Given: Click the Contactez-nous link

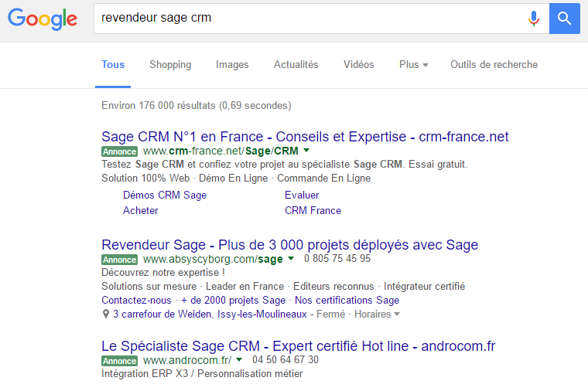Looking at the screenshot, I should (x=136, y=301).
